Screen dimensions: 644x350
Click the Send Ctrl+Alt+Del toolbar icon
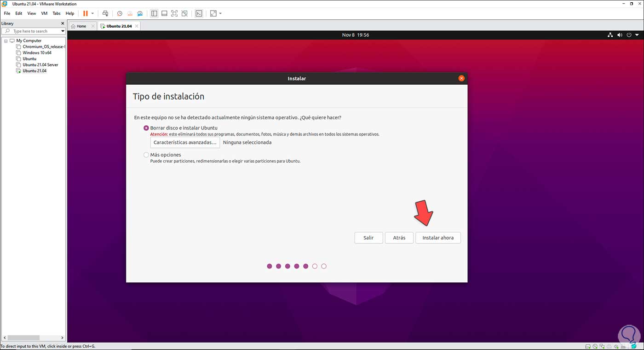105,13
